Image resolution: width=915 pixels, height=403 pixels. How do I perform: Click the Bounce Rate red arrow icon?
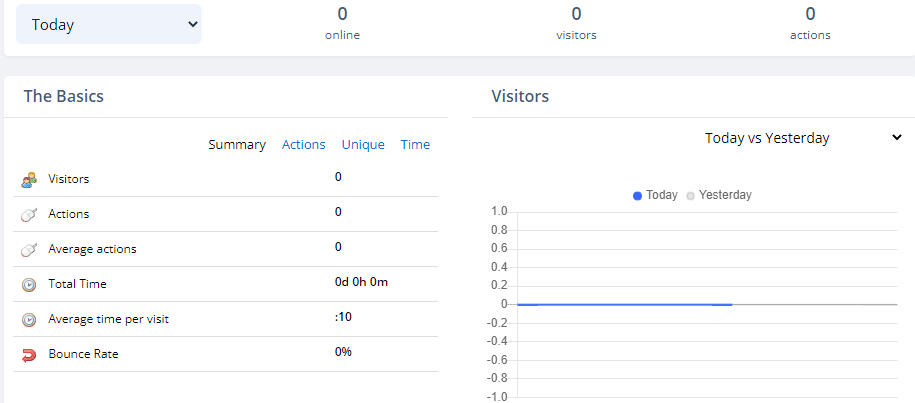[29, 354]
